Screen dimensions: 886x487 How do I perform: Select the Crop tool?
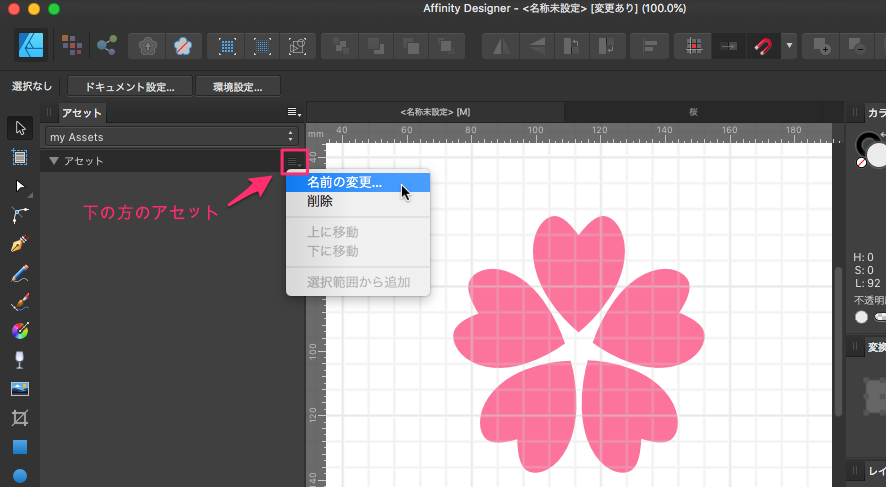point(20,418)
